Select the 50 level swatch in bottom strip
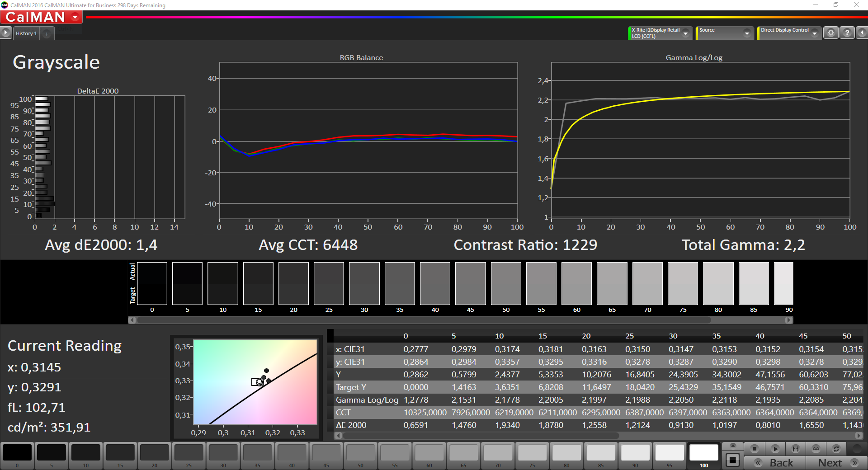Screen dimensions: 868x470 (361, 456)
